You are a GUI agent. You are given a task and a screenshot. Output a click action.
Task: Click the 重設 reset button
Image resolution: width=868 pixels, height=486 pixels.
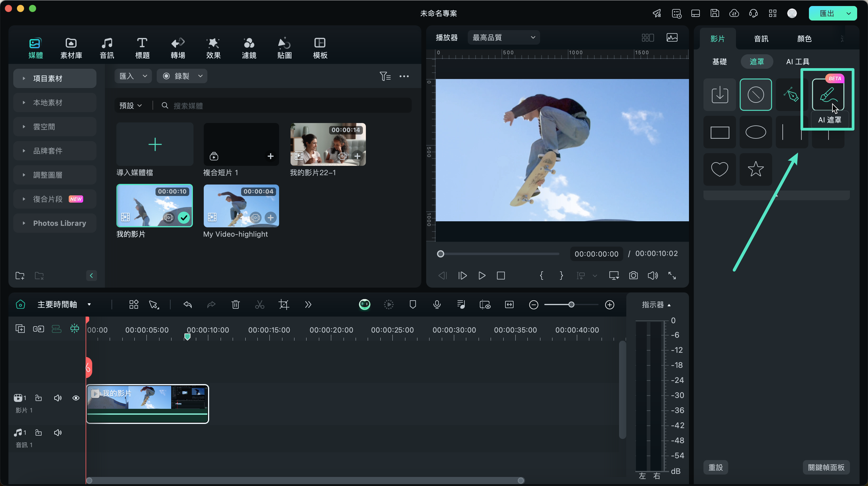pyautogui.click(x=716, y=468)
